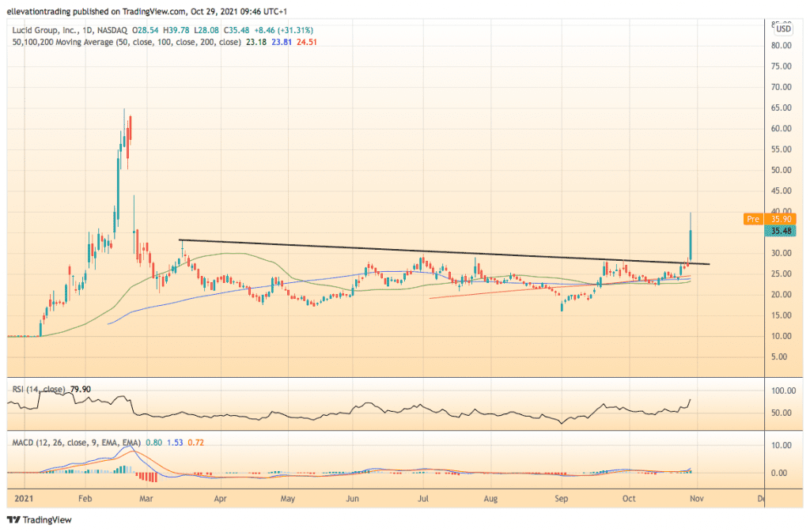Click the C35.48 close value in legend
Viewport: 810px width, 532px height.
tap(236, 31)
